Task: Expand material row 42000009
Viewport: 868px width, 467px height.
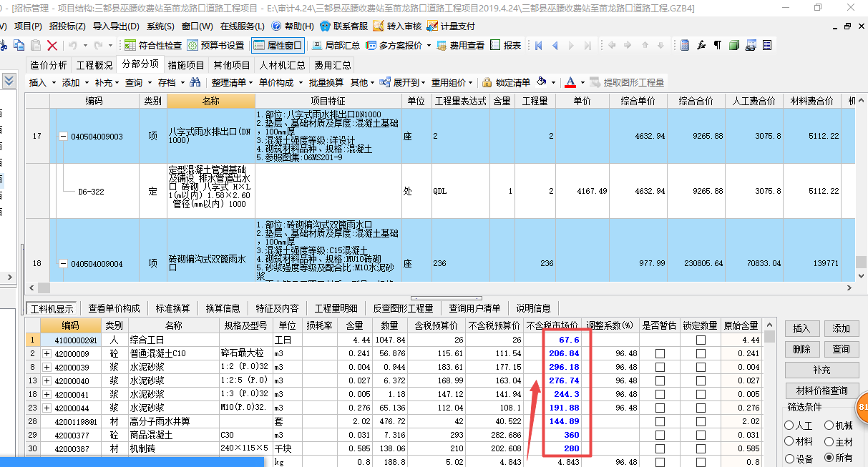Action: 47,354
